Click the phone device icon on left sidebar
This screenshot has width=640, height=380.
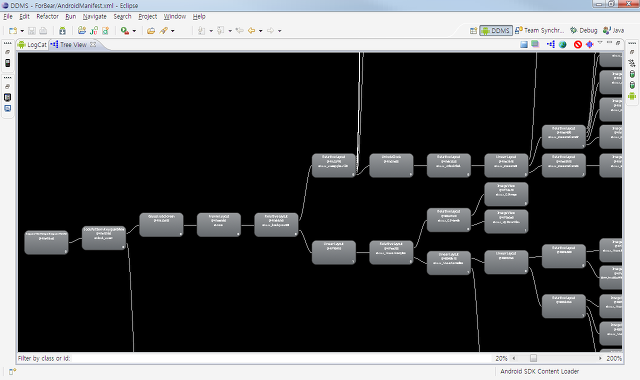coord(7,63)
